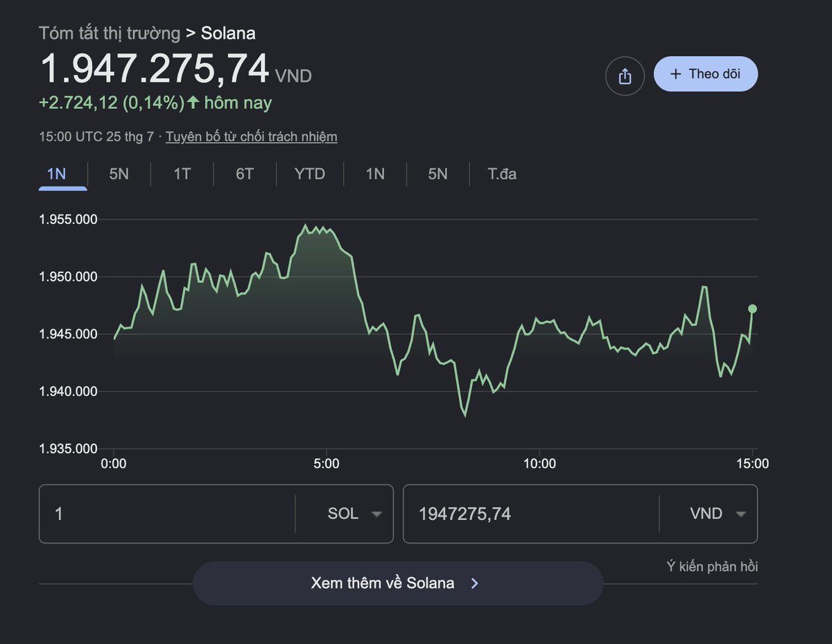Viewport: 832px width, 644px height.
Task: Click the Theo dõi follow button
Action: [x=706, y=74]
